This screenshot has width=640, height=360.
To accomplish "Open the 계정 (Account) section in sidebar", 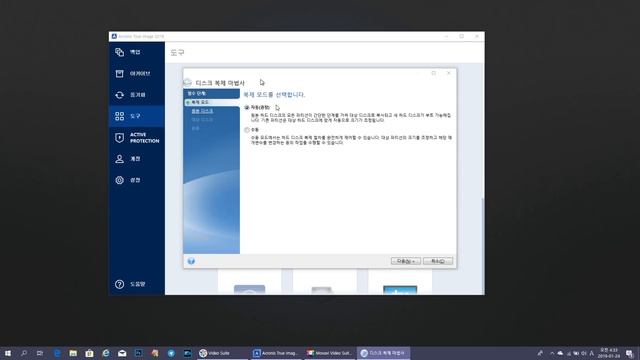I will tap(136, 159).
